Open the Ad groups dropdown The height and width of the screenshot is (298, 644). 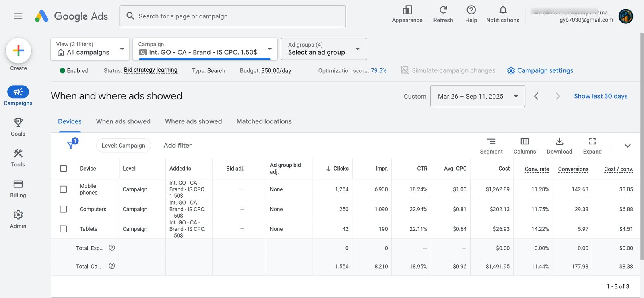point(324,49)
